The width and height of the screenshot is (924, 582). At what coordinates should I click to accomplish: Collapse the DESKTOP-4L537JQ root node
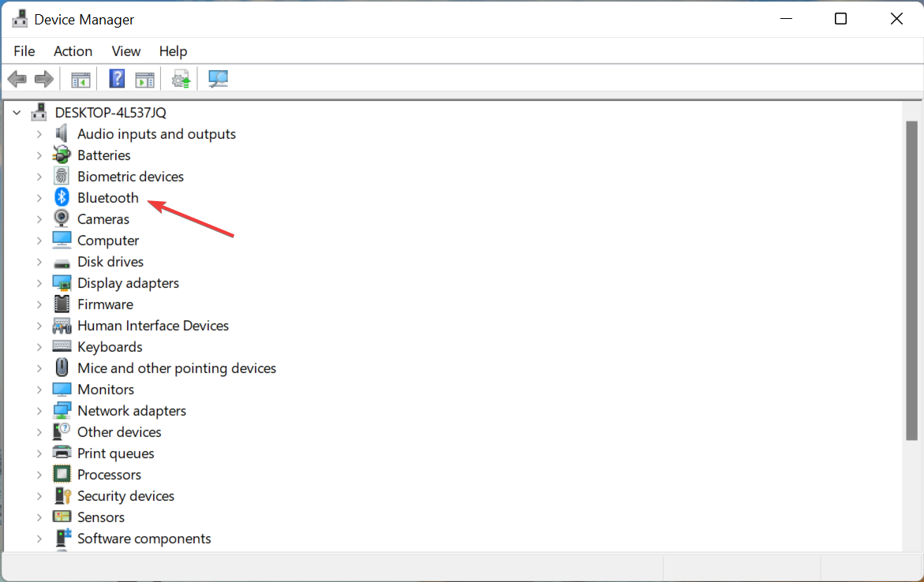click(x=17, y=113)
